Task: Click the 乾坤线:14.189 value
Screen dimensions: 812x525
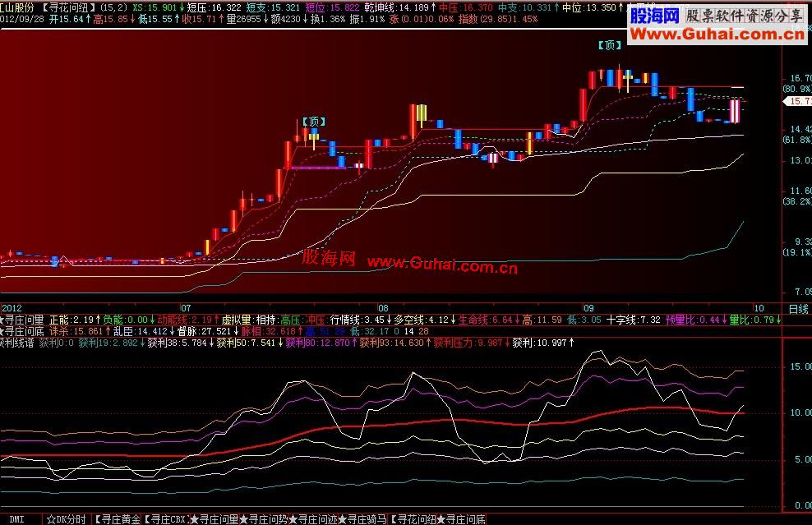Action: pyautogui.click(x=399, y=7)
